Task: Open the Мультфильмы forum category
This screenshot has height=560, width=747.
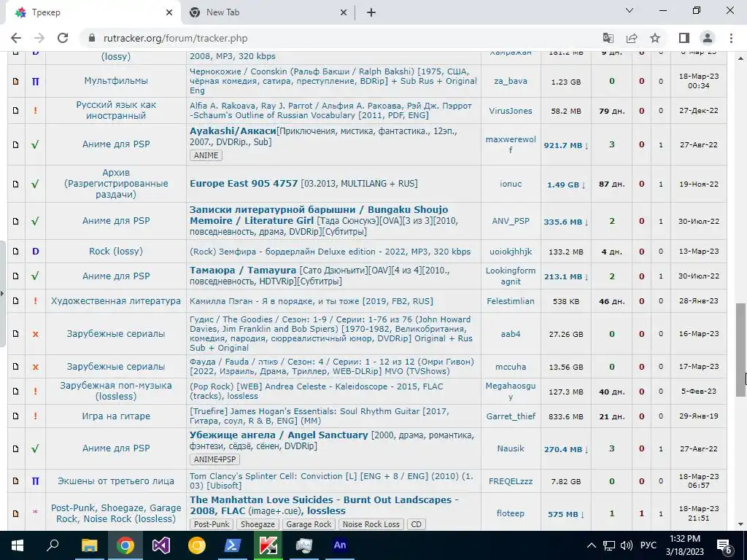Action: click(116, 80)
